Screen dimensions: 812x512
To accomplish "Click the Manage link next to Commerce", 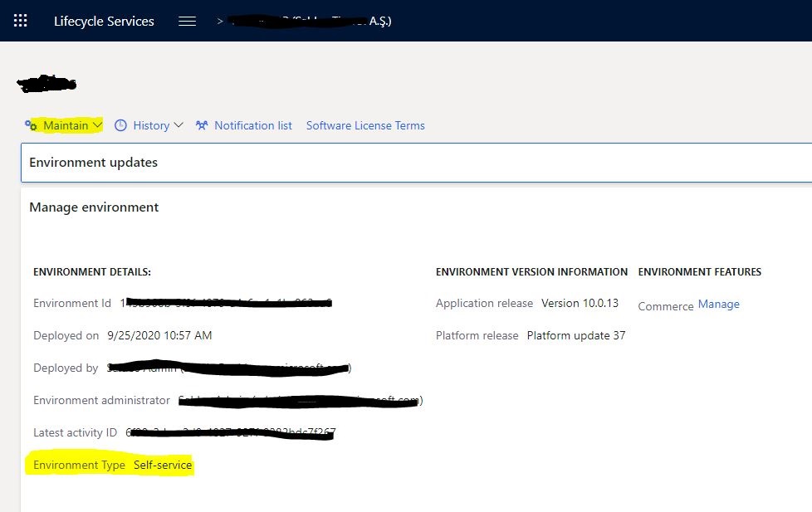I will point(719,304).
